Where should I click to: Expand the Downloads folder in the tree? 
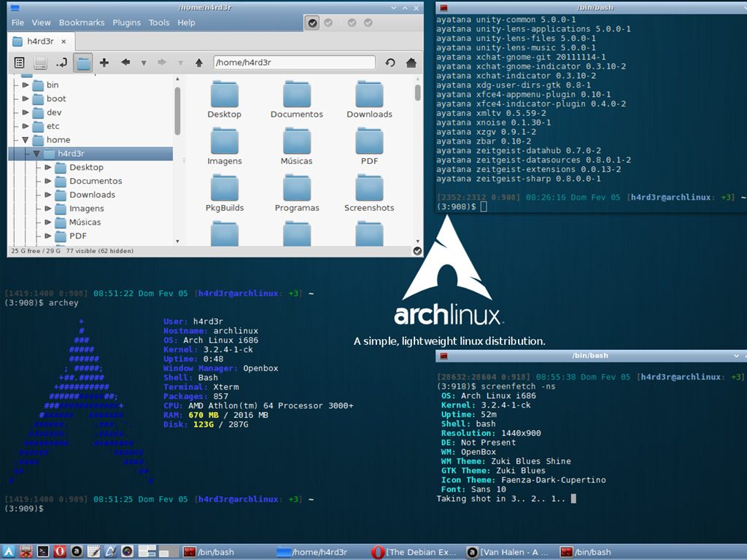click(x=48, y=195)
